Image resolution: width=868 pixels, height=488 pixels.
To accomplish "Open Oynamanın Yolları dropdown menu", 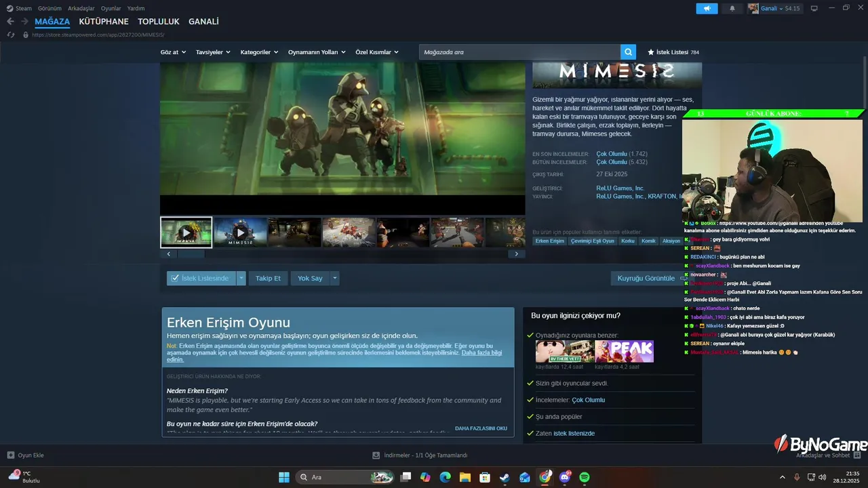I will point(317,52).
